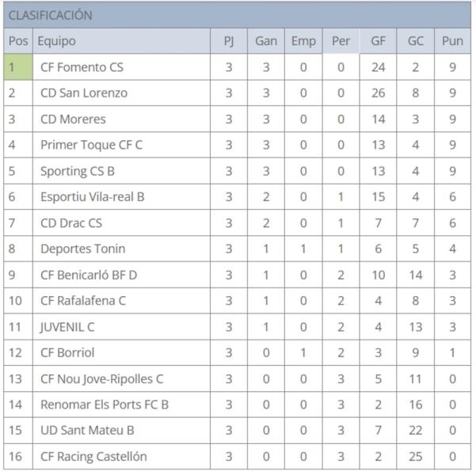This screenshot has width=476, height=475.
Task: Click Renomar Els Ports FC B
Action: pos(105,405)
